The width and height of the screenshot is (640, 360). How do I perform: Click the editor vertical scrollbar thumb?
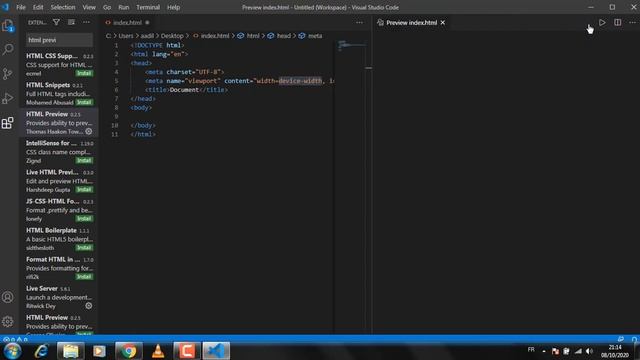369,68
